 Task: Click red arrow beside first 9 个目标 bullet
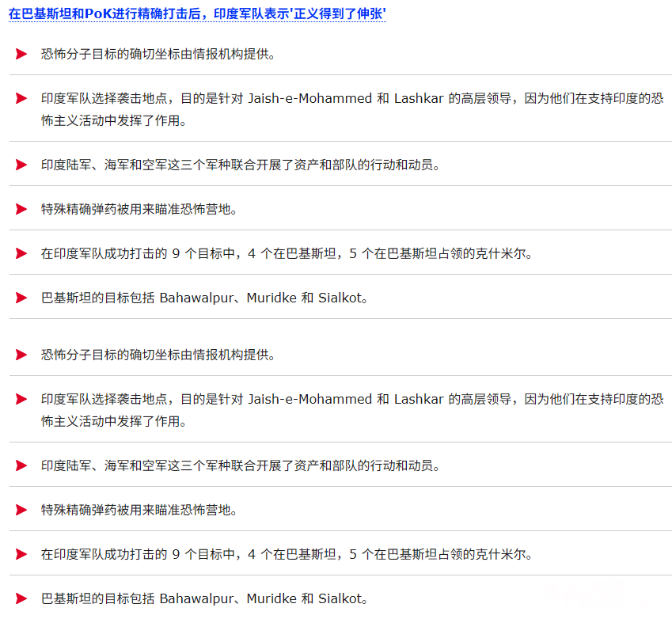coord(21,253)
